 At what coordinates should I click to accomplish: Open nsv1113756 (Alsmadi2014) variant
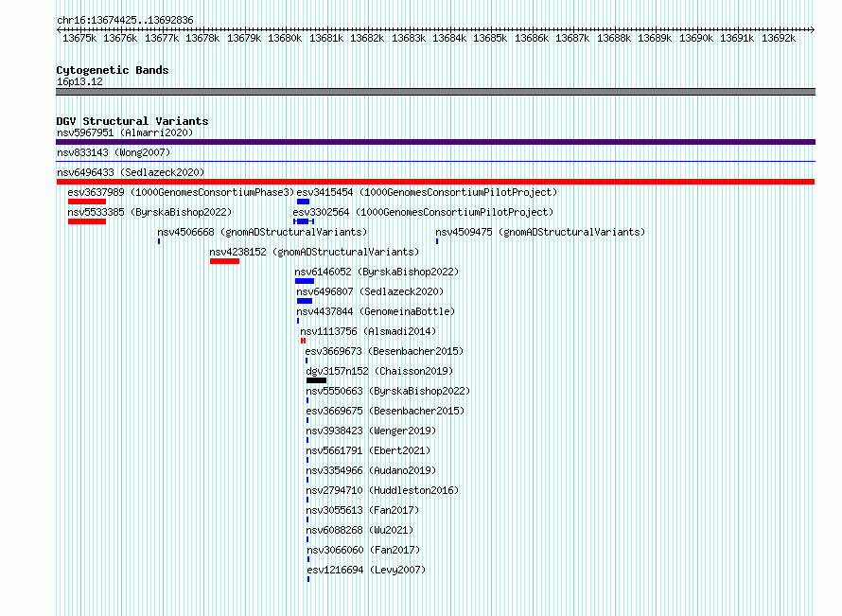[x=368, y=331]
